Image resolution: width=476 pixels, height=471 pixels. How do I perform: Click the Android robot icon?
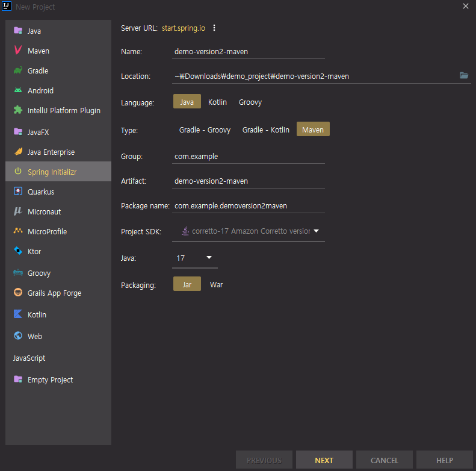click(18, 90)
